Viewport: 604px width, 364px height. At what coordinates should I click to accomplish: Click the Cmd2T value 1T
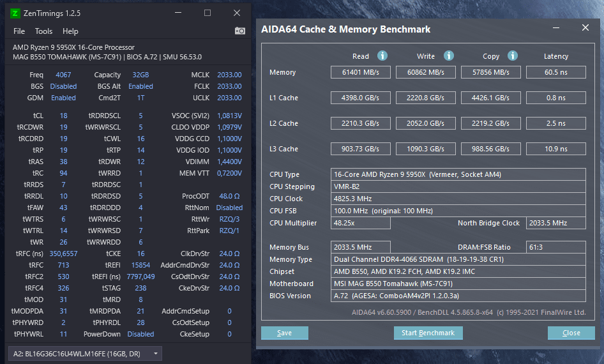[140, 98]
